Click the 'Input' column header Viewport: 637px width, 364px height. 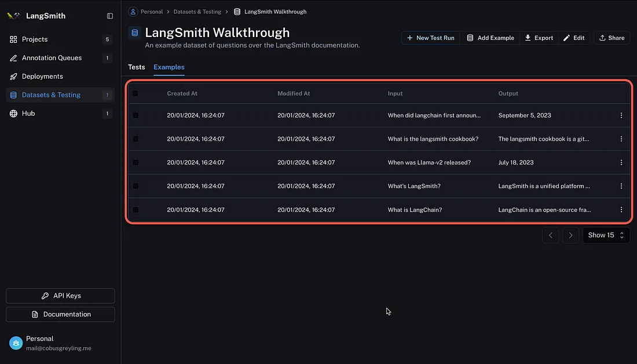pyautogui.click(x=396, y=93)
